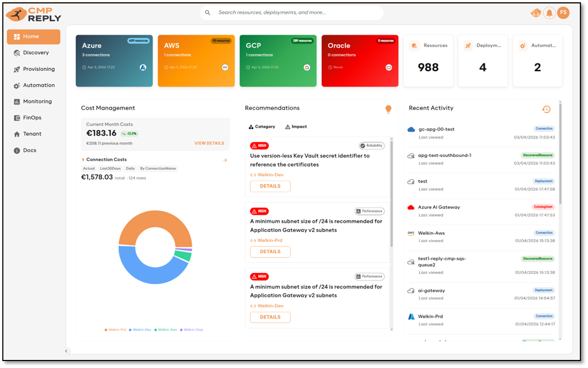Click the owl assistant icon in header

coord(535,13)
